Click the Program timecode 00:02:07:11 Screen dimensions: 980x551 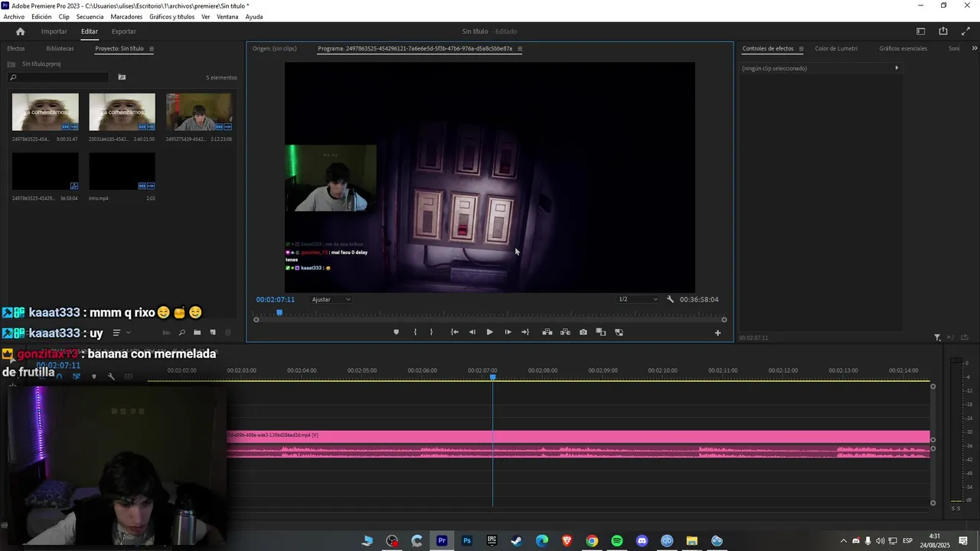[276, 299]
